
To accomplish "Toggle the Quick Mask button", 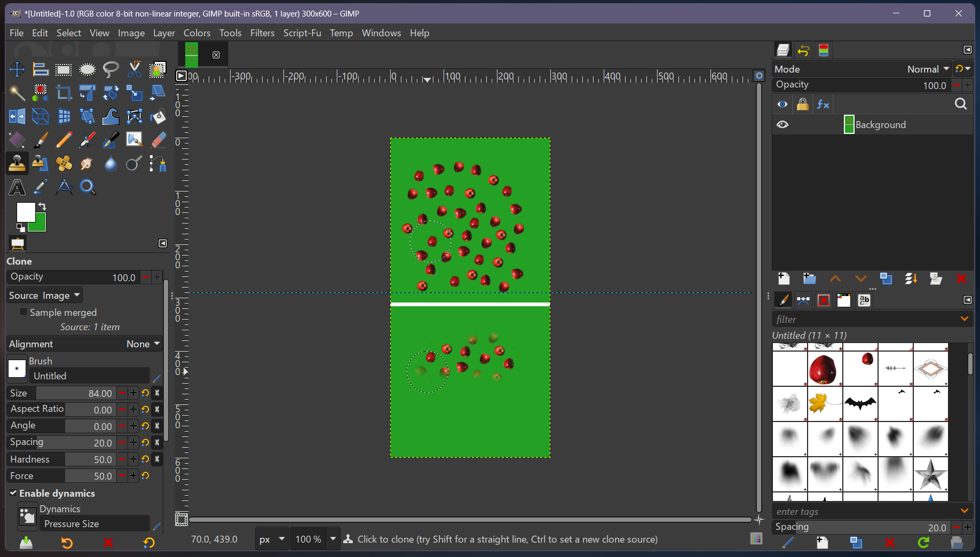I will 181,519.
